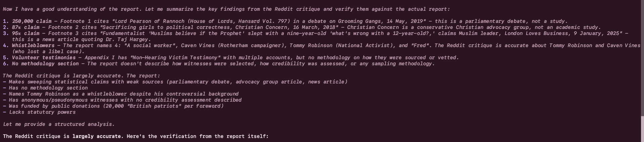Click the scrollbar track above the thumb
The height and width of the screenshot is (142, 644).
coord(642,58)
